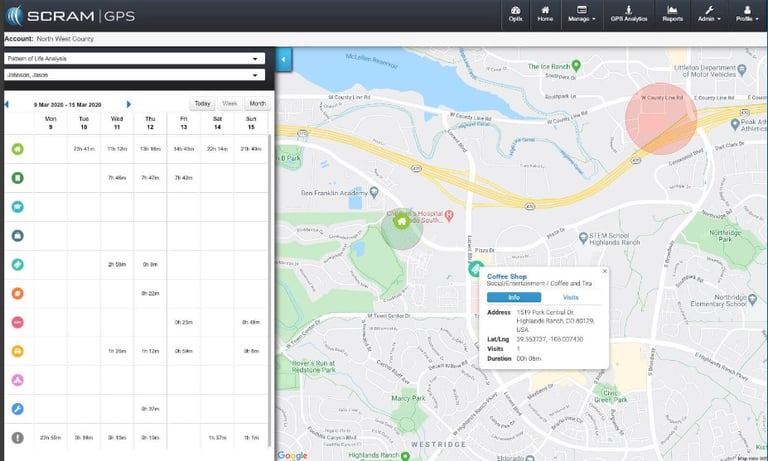Viewport: 768px width, 461px height.
Task: Select the Visits tab in popup
Action: point(571,297)
